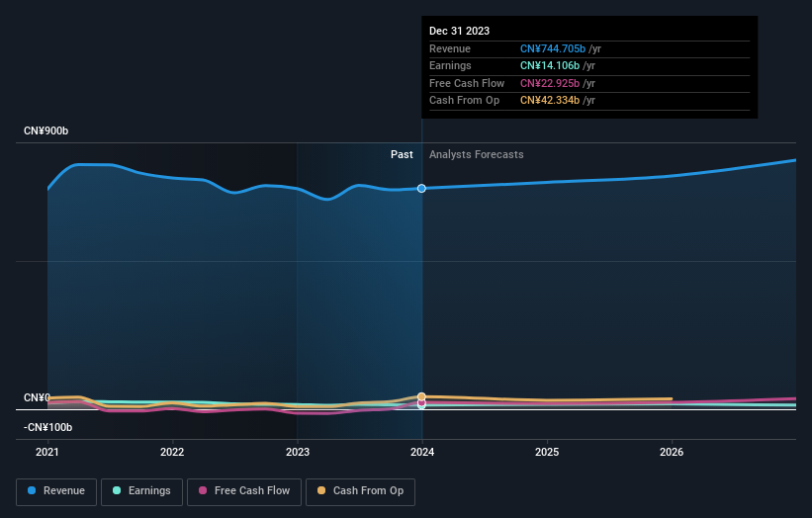This screenshot has height=518, width=812.
Task: Click the CN¥22.925b free cash flow value
Action: 550,83
